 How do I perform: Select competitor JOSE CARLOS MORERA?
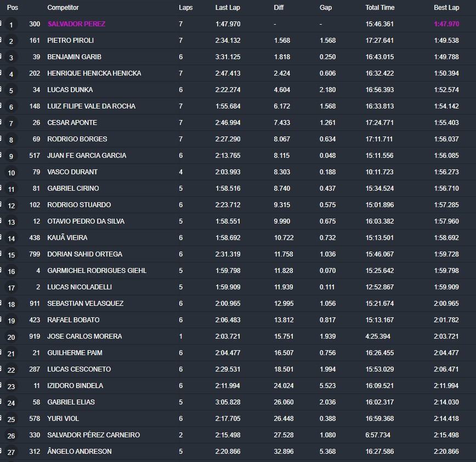click(x=84, y=336)
